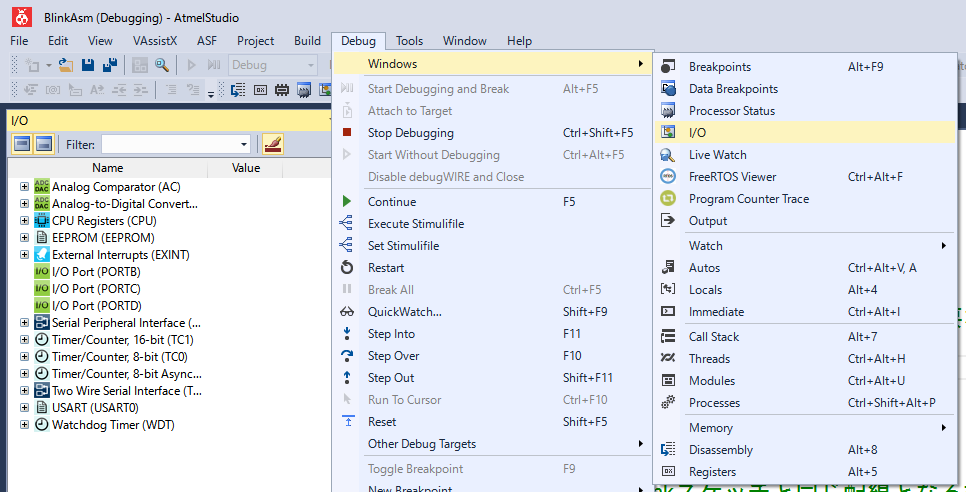Select I/O in the Windows submenu
This screenshot has width=966, height=492.
click(806, 132)
